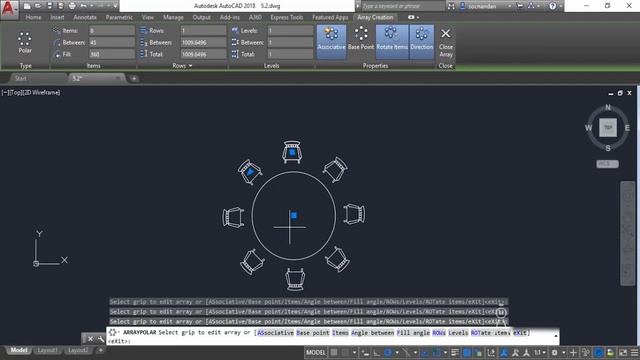Open the AutoCAD application menu logo
Screen dimensions: 640x360
click(x=8, y=9)
